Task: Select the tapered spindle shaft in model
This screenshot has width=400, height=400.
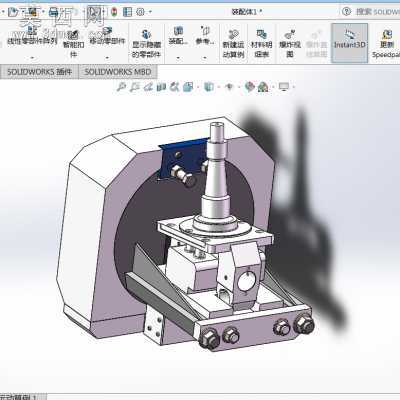Action: click(217, 178)
